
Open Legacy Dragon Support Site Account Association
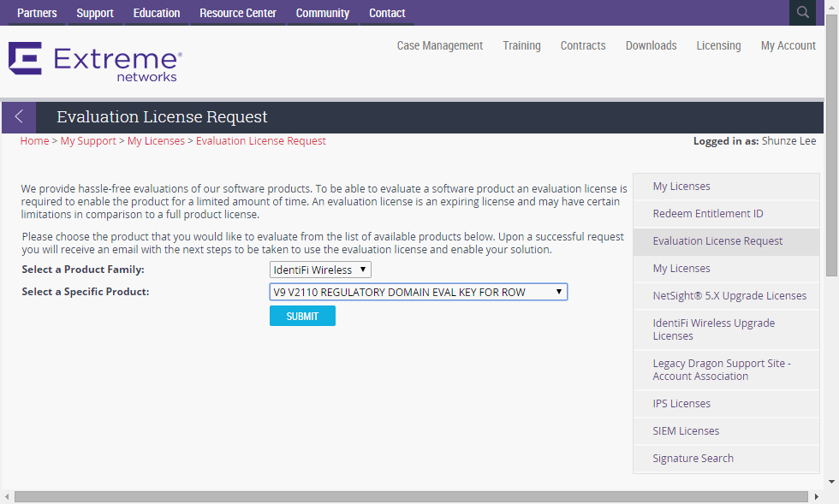click(726, 370)
